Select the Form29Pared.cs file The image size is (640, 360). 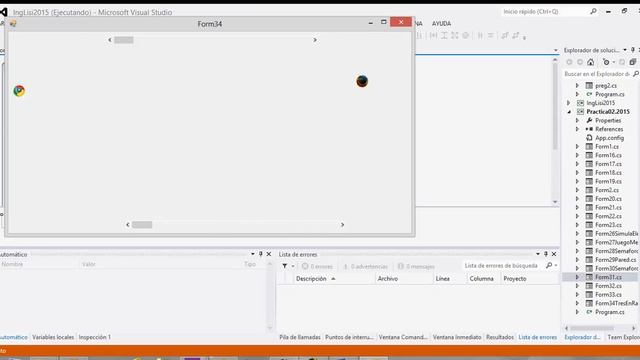(x=616, y=260)
